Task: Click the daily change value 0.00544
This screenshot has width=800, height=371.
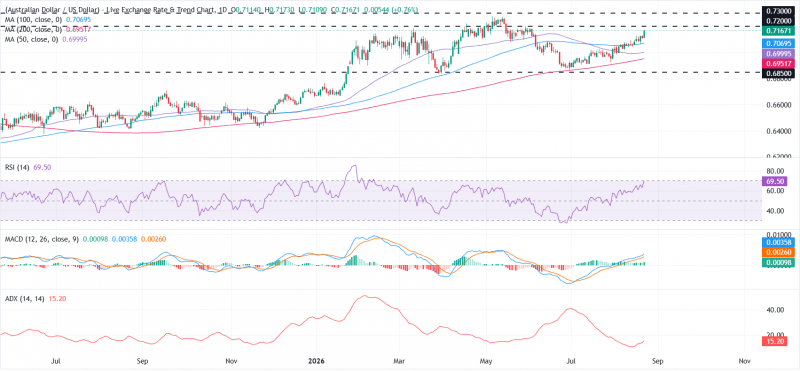Action: coord(378,10)
